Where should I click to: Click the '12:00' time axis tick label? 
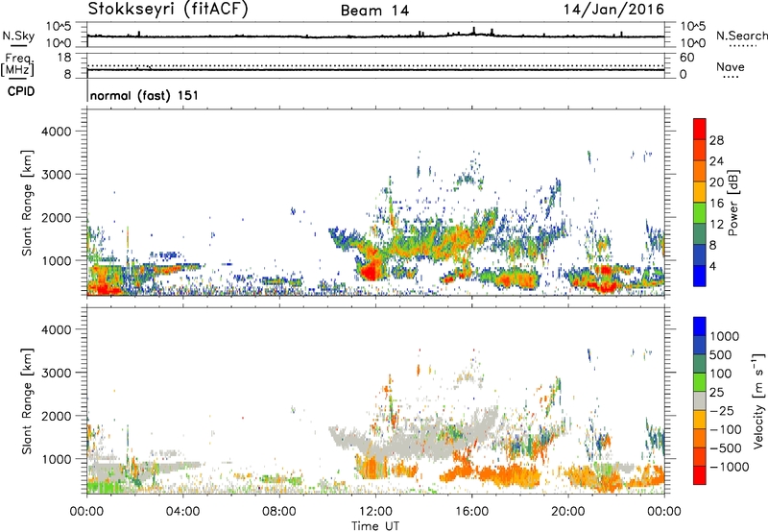(x=375, y=512)
